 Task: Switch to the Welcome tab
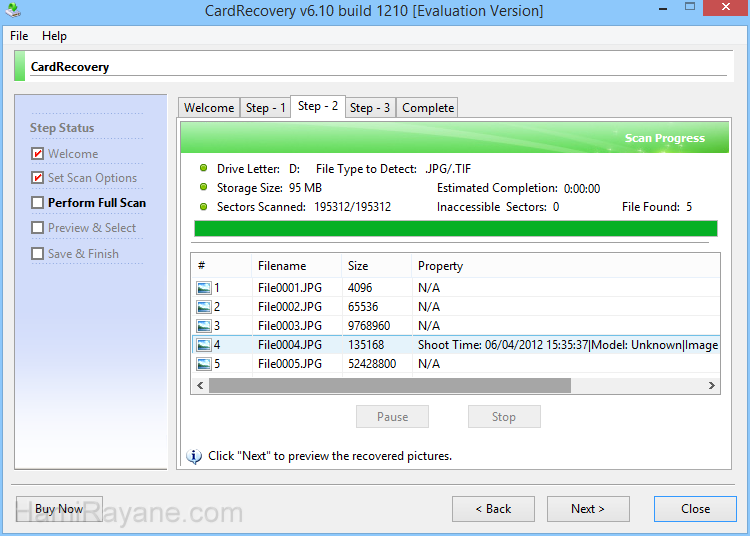coord(209,108)
